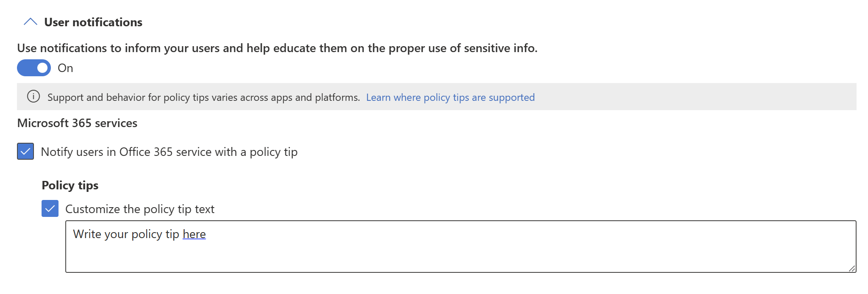Image resolution: width=868 pixels, height=294 pixels.
Task: Click inside the policy tip text box
Action: (x=461, y=247)
